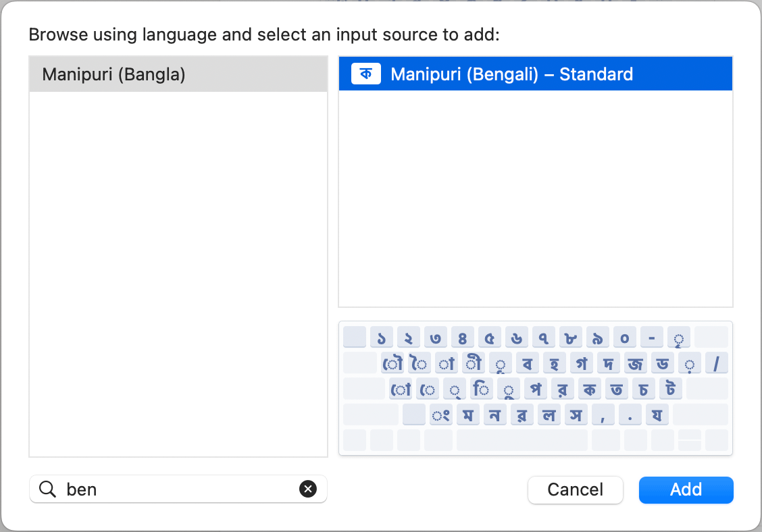Viewport: 762px width, 532px height.
Task: Select the Manipuri (Bangla) language row
Action: point(178,74)
